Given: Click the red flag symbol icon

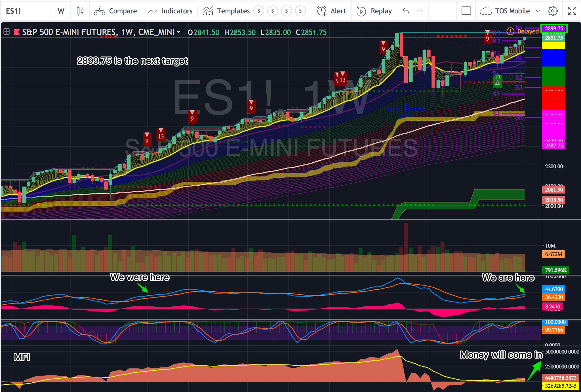Looking at the screenshot, I should pos(17,32).
